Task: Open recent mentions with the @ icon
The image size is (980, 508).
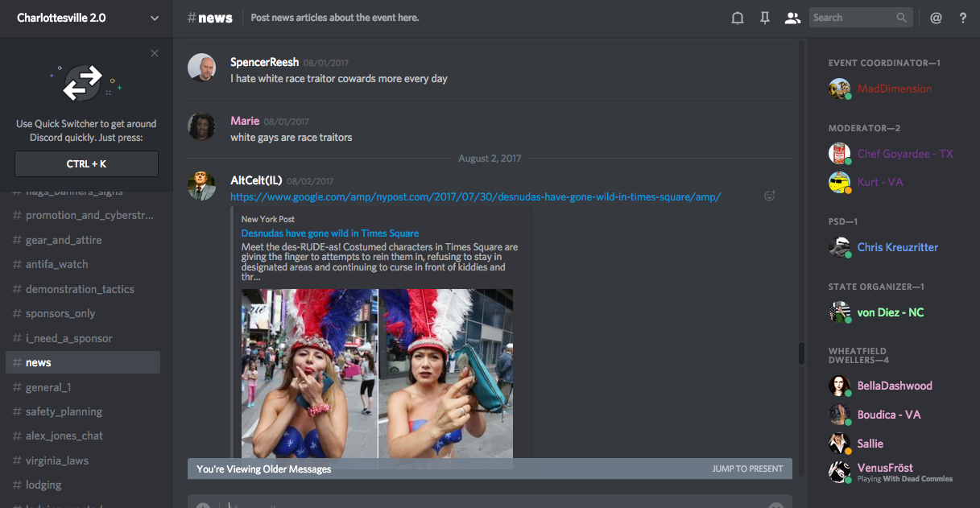Action: pos(936,18)
